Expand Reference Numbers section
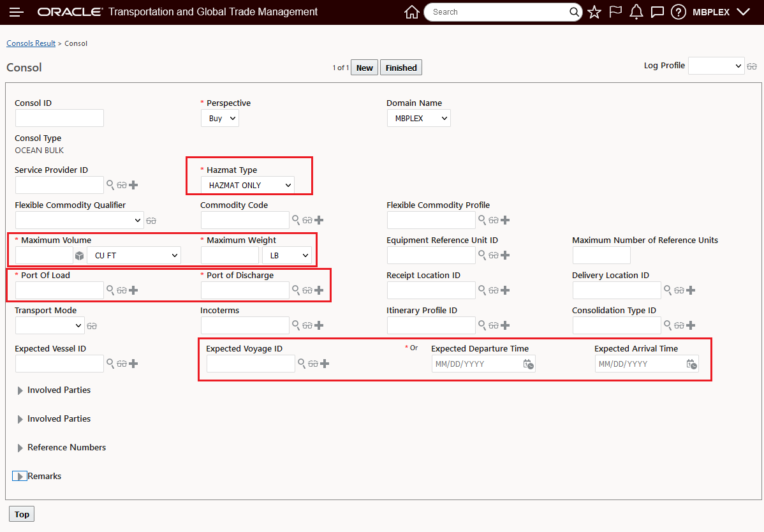Viewport: 764px width, 532px height. [20, 448]
